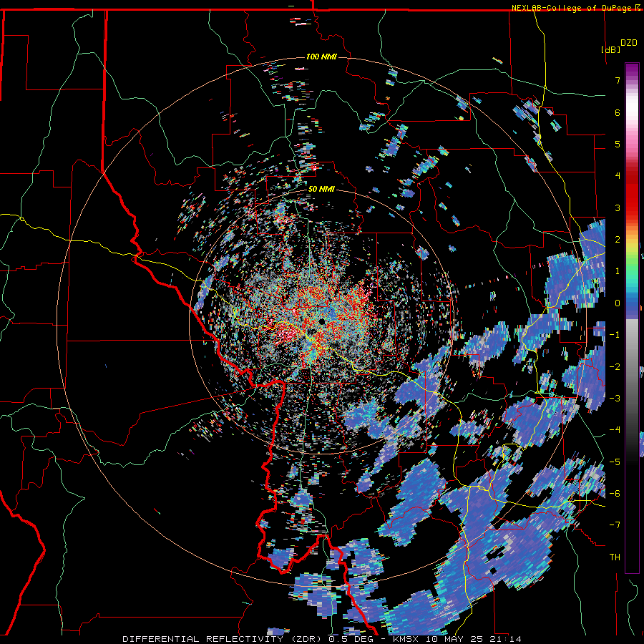644x644 pixels.
Task: Click the [dB] units label
Action: pyautogui.click(x=611, y=49)
